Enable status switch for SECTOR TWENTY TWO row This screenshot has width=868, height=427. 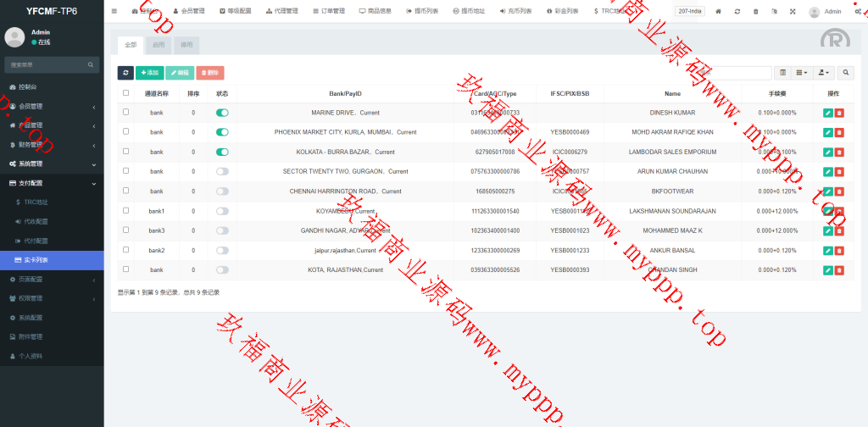222,171
